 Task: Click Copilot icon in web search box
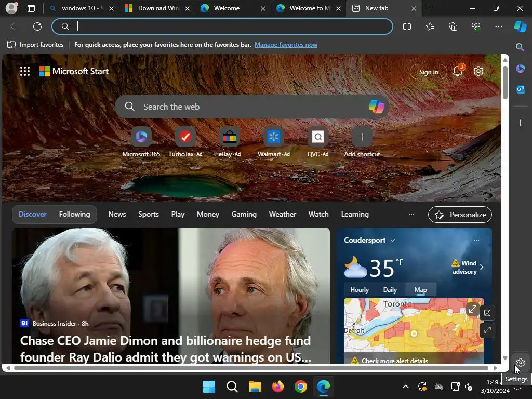tap(376, 107)
